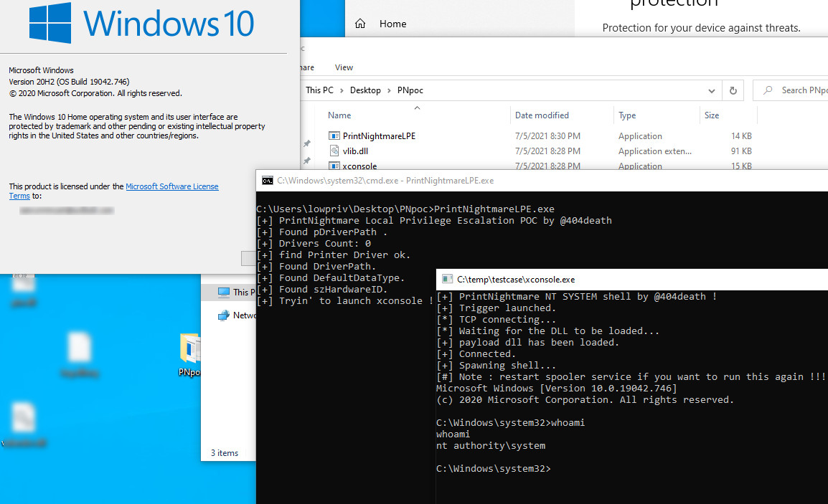Screen dimensions: 828x504
Task: Select This PC in navigation pane
Action: [x=236, y=292]
